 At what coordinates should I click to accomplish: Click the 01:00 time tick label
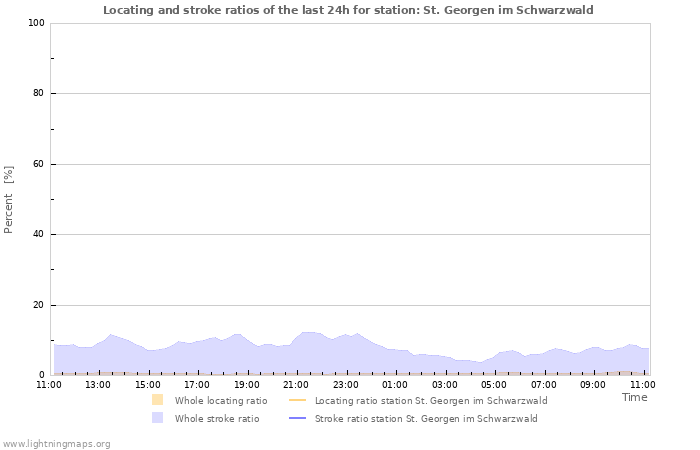(395, 384)
